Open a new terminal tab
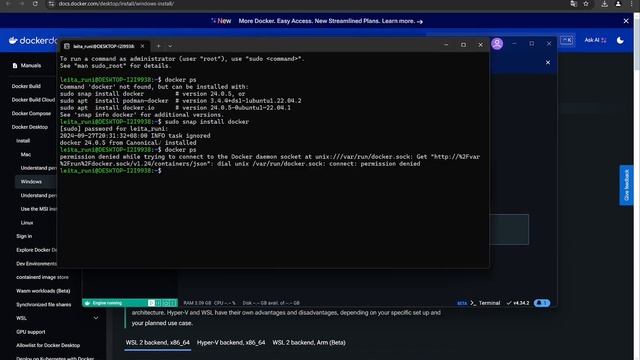640x360 pixels. point(158,46)
